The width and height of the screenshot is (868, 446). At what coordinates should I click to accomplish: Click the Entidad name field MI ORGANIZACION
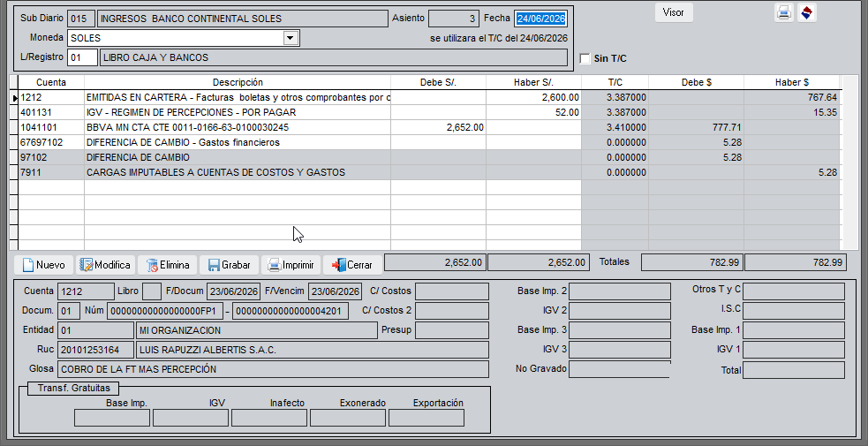coord(257,330)
